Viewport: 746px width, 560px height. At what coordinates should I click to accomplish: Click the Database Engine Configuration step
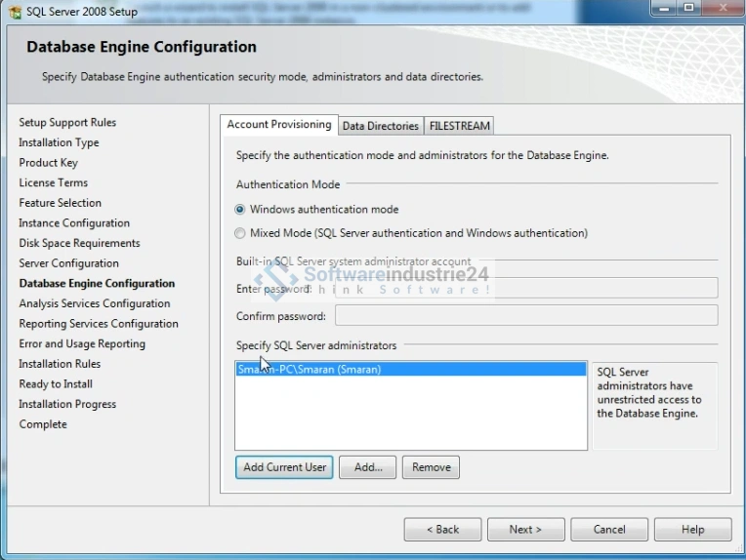(x=97, y=284)
